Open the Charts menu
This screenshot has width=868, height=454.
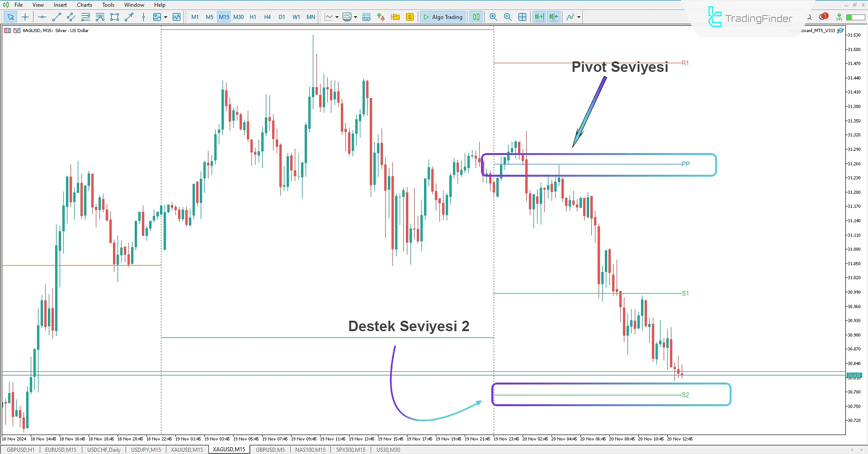coord(84,5)
